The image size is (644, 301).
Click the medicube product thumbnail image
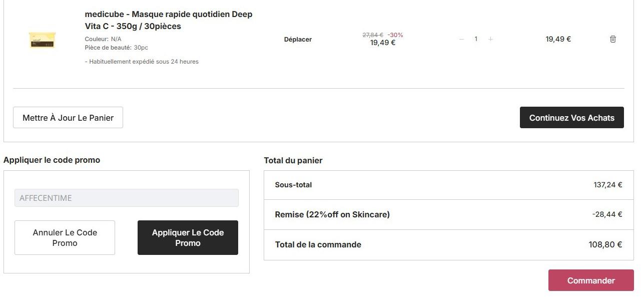(x=42, y=40)
